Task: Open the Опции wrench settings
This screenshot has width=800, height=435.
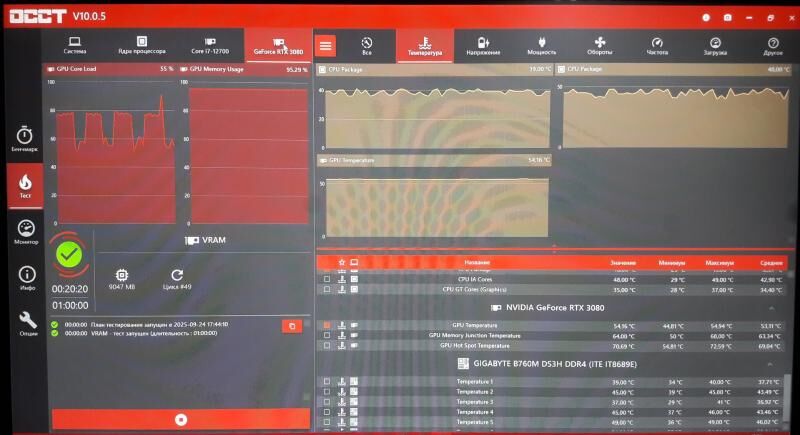Action: tap(28, 323)
